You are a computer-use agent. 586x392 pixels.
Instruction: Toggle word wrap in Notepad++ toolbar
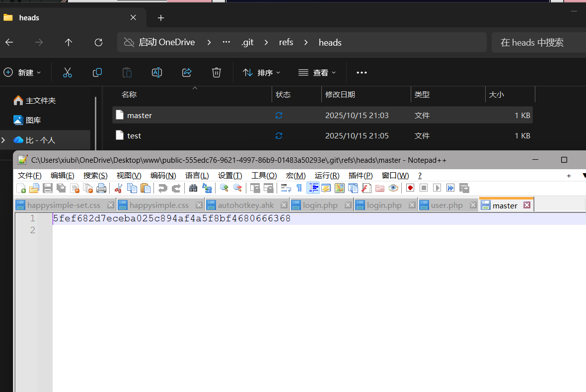[x=286, y=188]
